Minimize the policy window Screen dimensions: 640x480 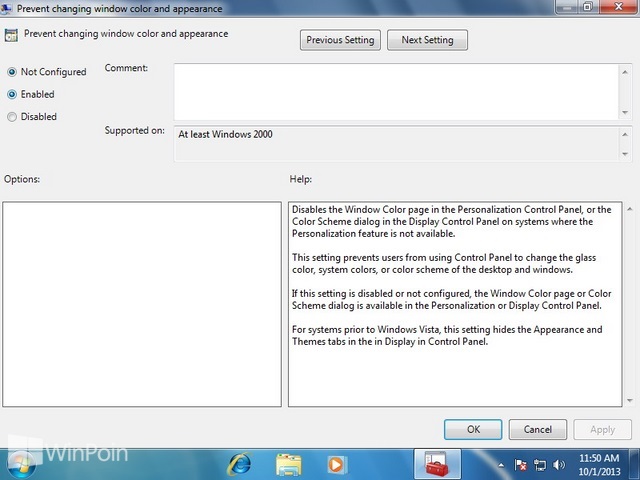[567, 7]
